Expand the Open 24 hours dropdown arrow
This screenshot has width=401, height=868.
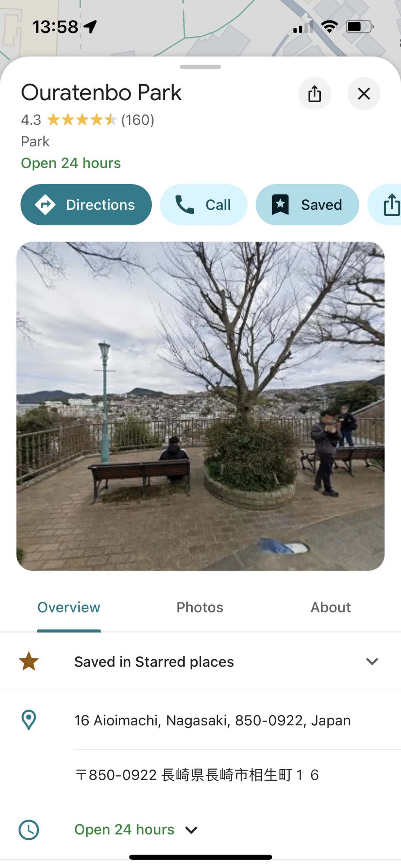tap(191, 830)
